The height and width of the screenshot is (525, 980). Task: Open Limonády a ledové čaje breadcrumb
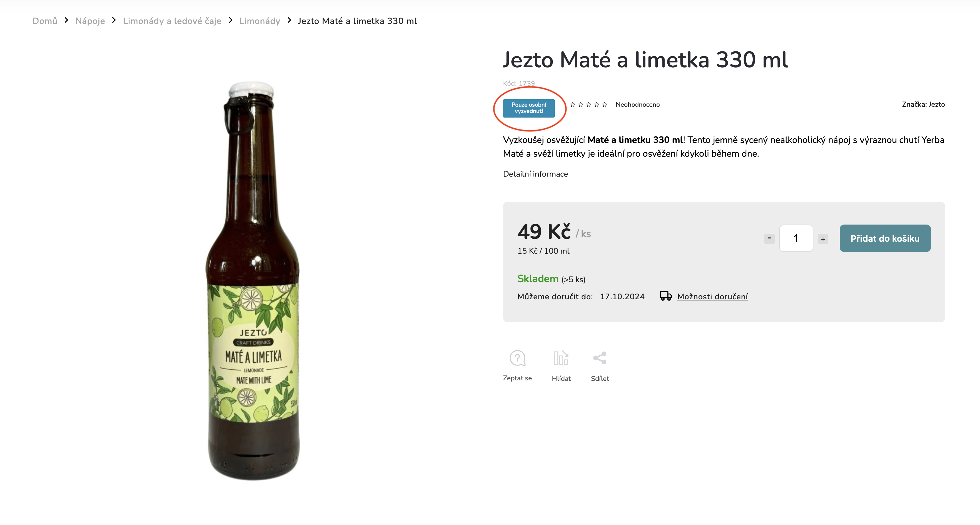[x=172, y=21]
